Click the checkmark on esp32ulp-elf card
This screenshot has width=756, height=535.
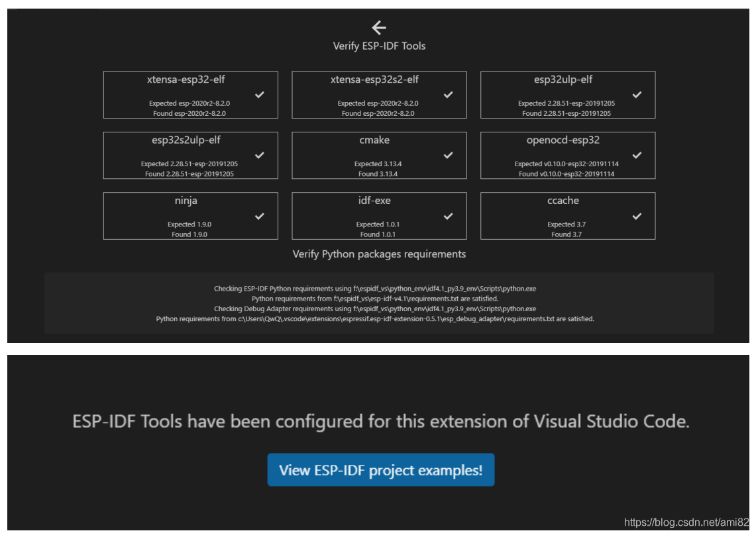point(637,95)
